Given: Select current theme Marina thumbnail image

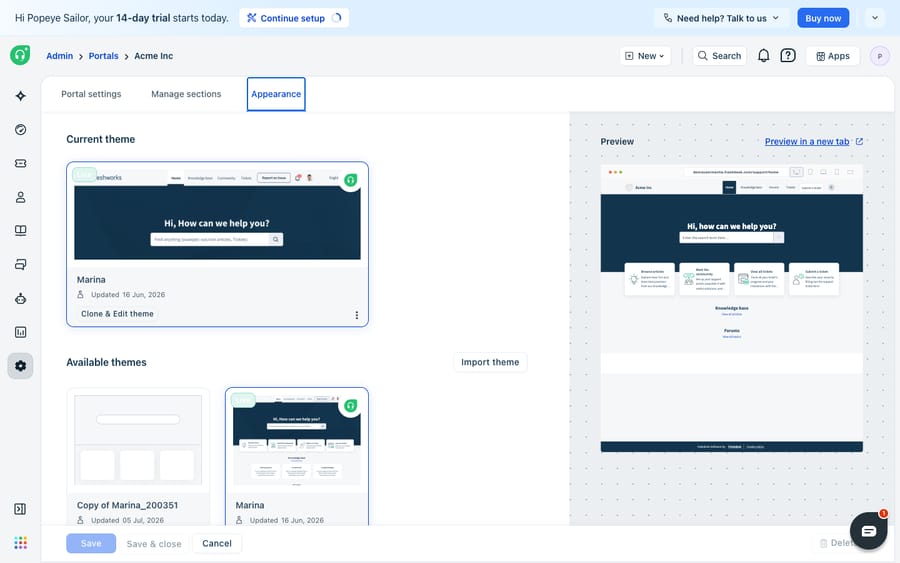Looking at the screenshot, I should (x=218, y=214).
